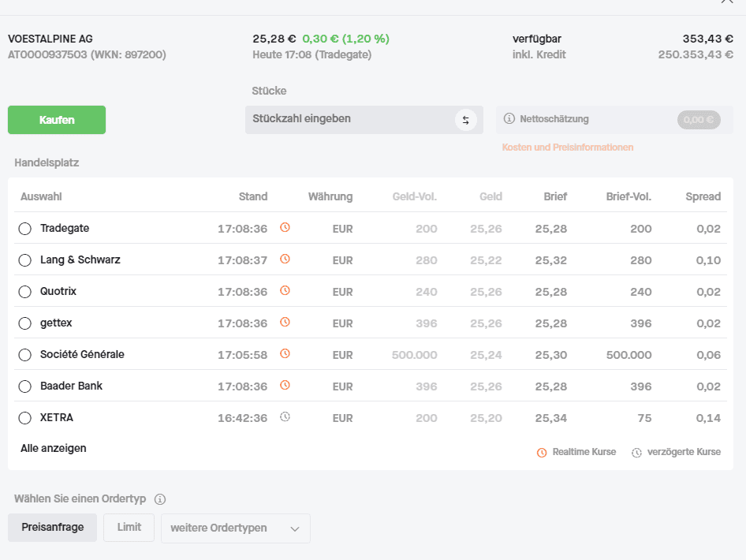Screen dimensions: 746x560
Task: Select Lang & Schwarz radio button
Action: 24,260
